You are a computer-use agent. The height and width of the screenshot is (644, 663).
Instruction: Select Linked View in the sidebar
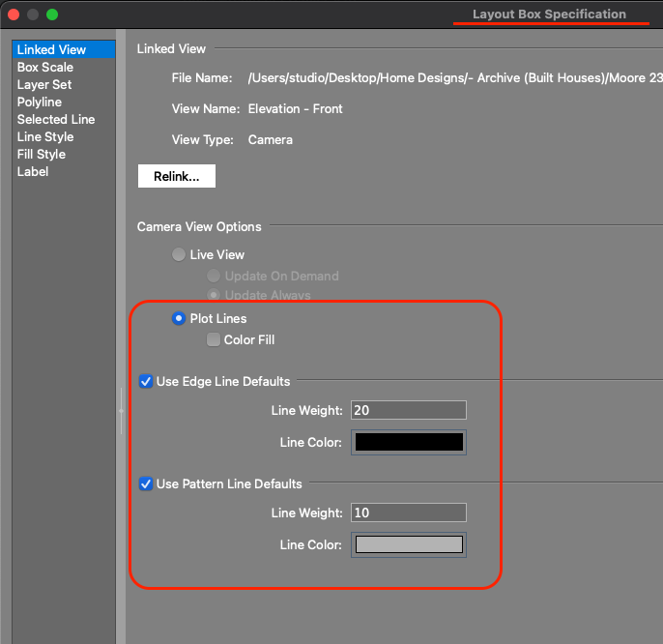[51, 49]
